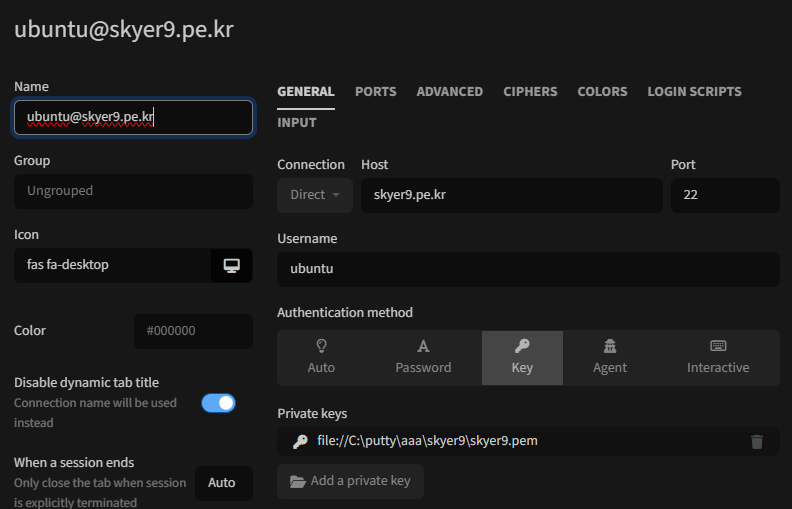Toggle Disable dynamic tab title switch

218,403
